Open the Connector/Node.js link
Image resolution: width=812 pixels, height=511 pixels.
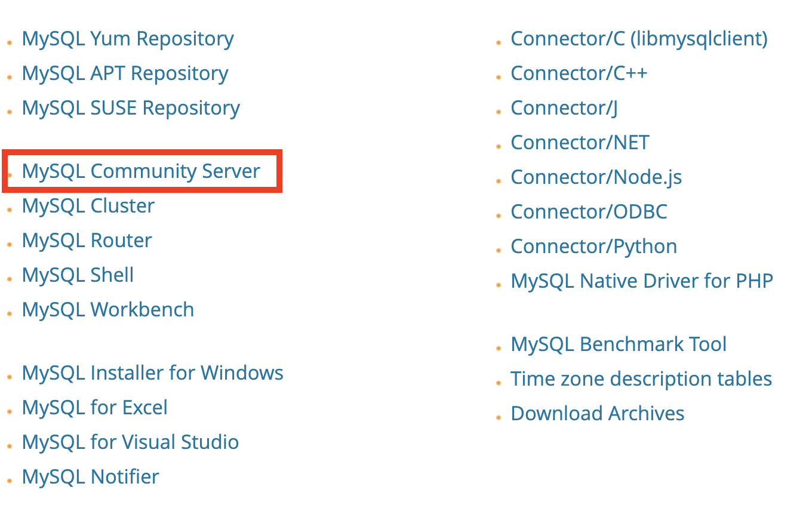point(596,177)
